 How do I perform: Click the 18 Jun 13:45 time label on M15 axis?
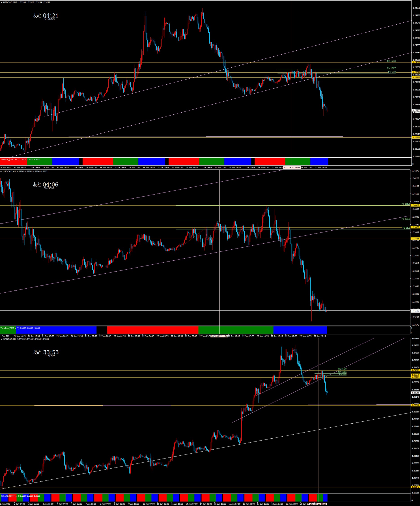(134, 167)
